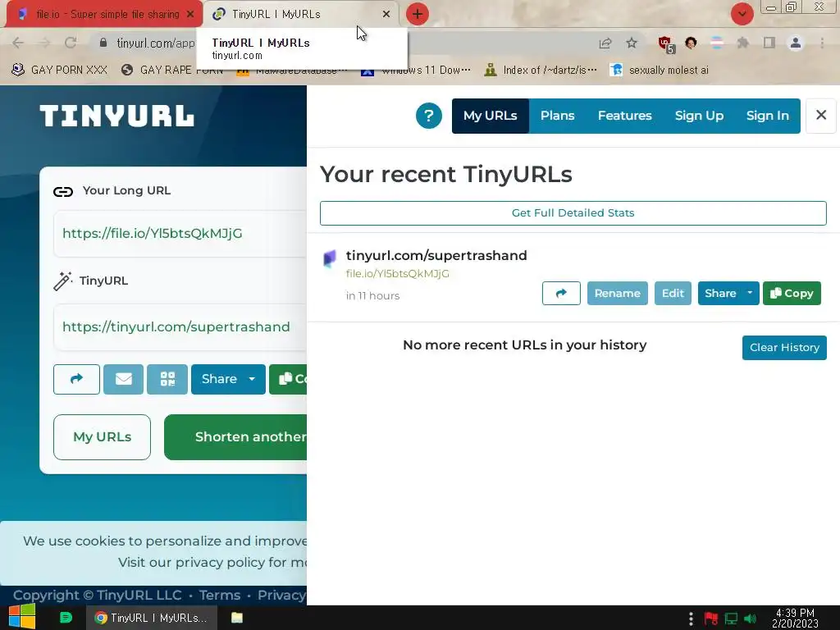Open tinyurl.com/supertrashand link in history
The image size is (840, 630).
click(x=436, y=256)
